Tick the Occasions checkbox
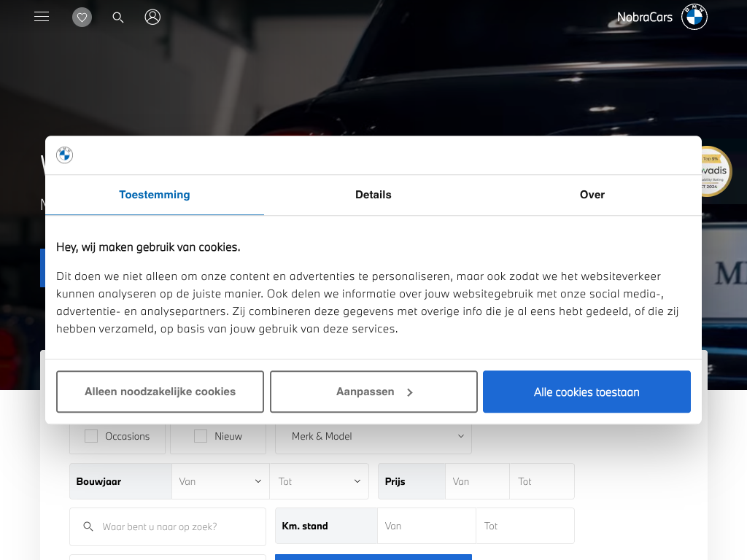Screen dimensions: 747x560 pos(91,436)
